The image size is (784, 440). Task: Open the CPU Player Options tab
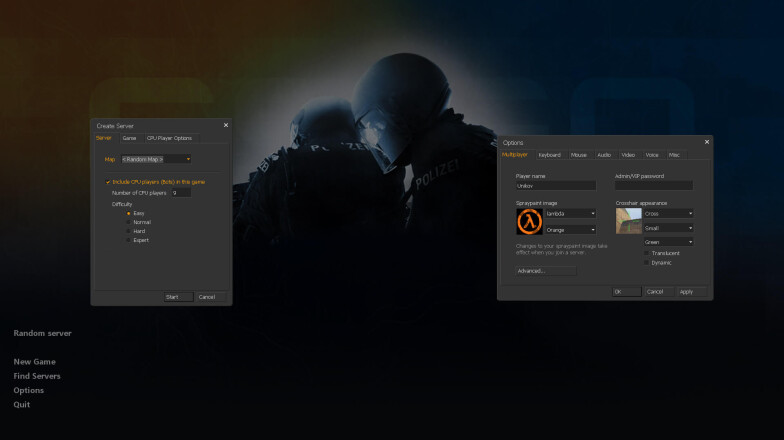click(170, 138)
